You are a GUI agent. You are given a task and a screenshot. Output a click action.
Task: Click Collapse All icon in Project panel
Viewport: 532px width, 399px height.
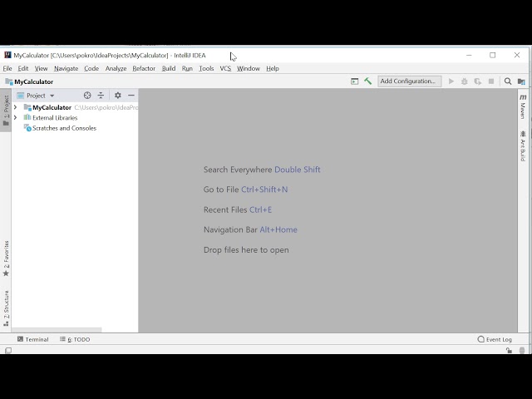101,96
